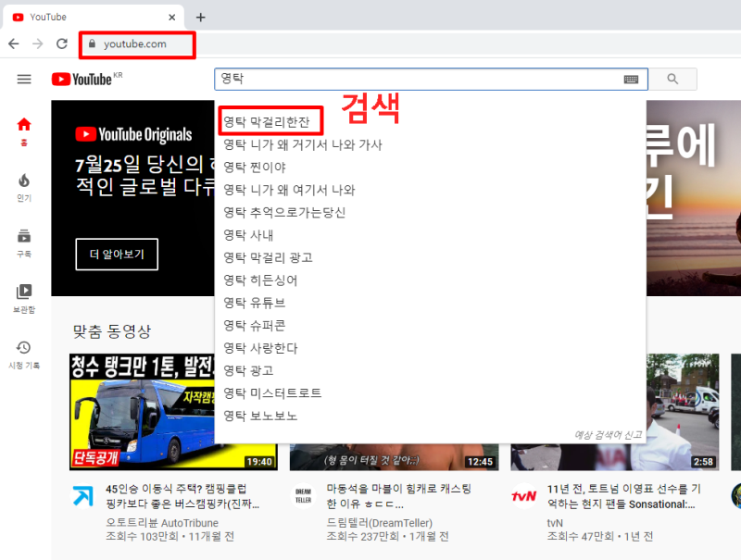Image resolution: width=741 pixels, height=560 pixels.
Task: Click the magnifier search button
Action: [x=672, y=79]
